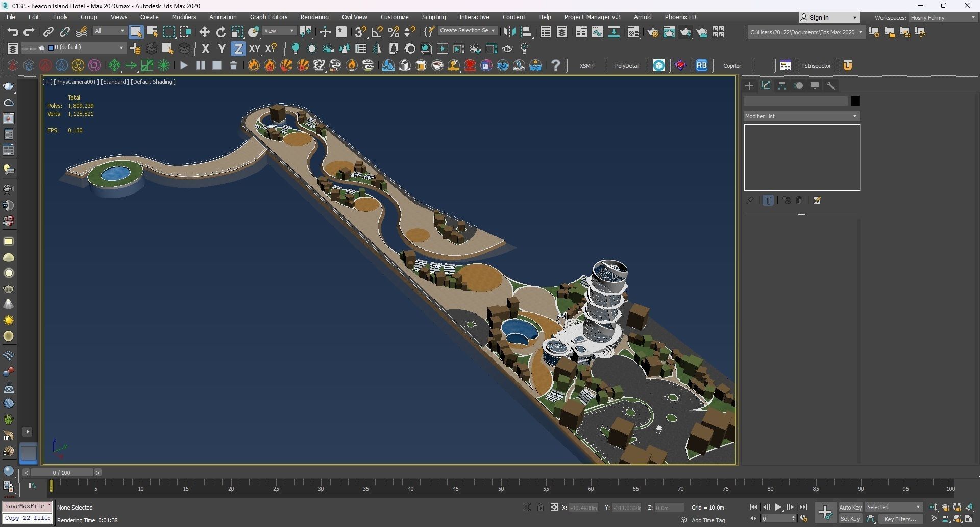Click the Undo arrow icon
The height and width of the screenshot is (531, 980).
click(x=13, y=32)
